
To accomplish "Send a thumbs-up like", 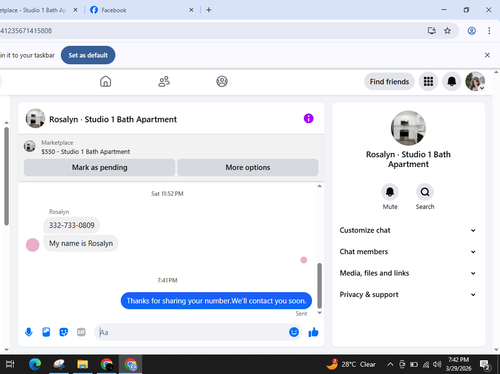I will pyautogui.click(x=313, y=332).
